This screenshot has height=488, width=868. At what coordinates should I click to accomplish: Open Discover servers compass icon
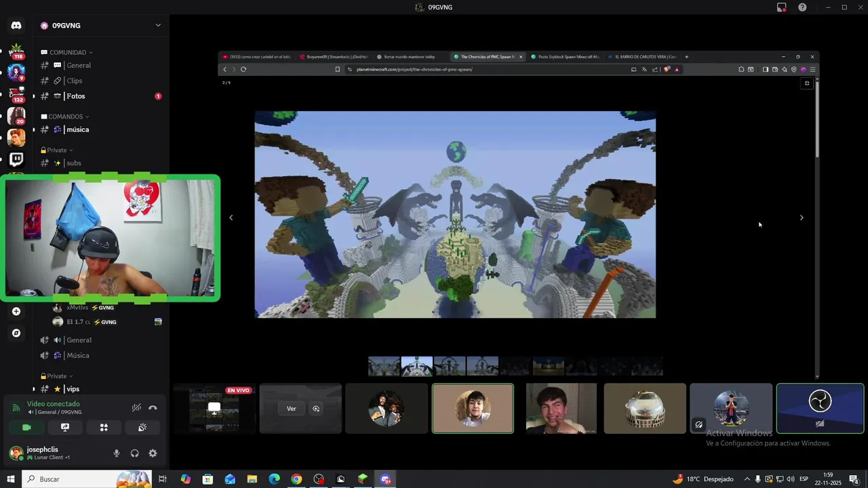pos(16,333)
